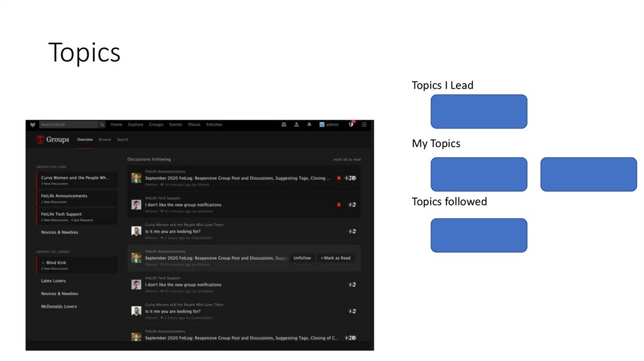The width and height of the screenshot is (644, 361).
Task: Open FetLife Tech Support in the sidebar
Action: coord(77,216)
